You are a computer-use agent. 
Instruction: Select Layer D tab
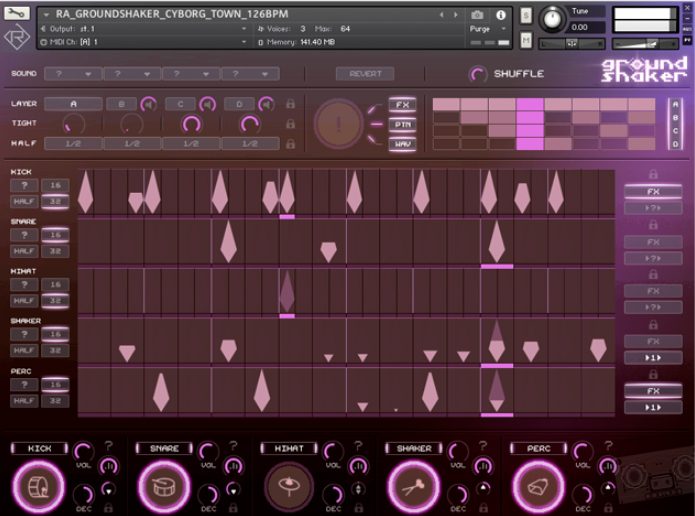pos(239,104)
